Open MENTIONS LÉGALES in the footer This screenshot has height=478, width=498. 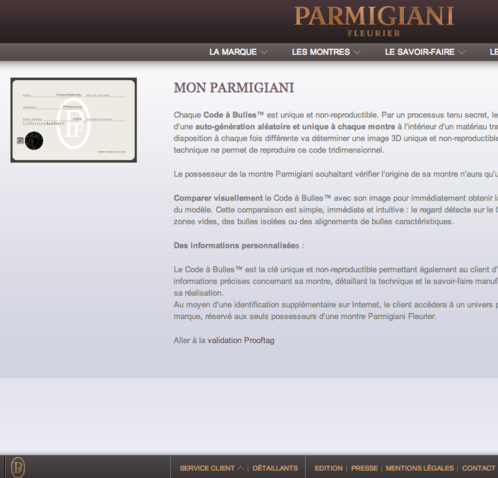(420, 468)
